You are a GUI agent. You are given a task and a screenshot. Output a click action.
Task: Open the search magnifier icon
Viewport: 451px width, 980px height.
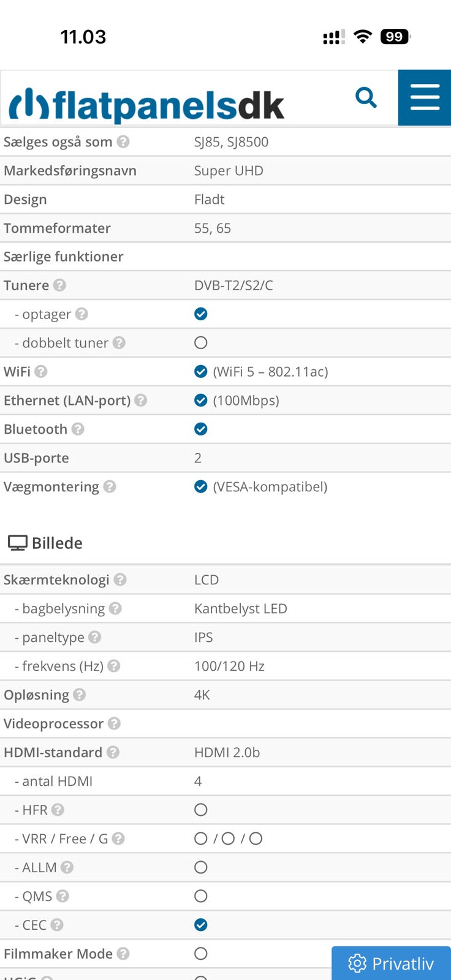[x=366, y=97]
